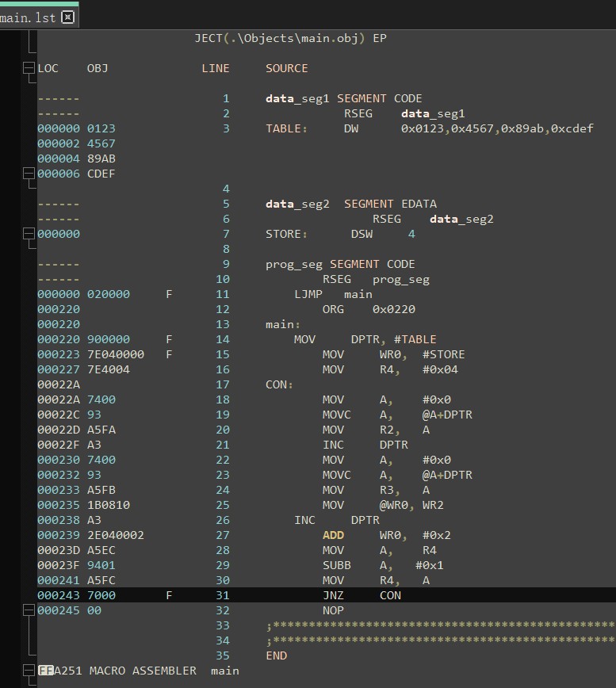The image size is (616, 688).
Task: Click data_seg2 SEGMENT EDATA on line 5
Action: point(351,204)
